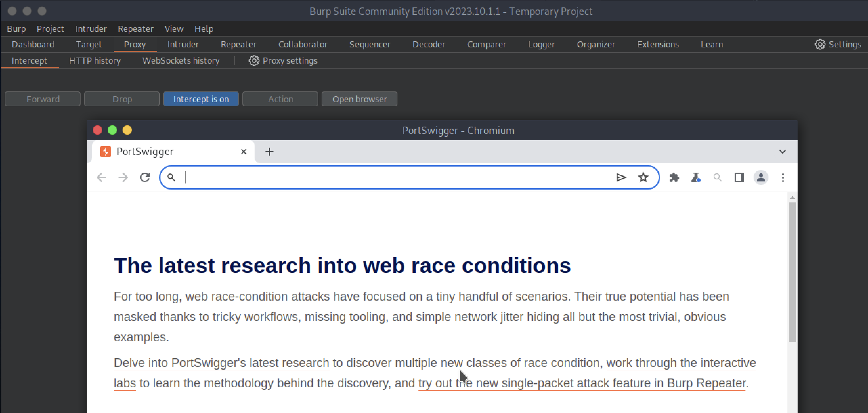Open the Intruder menu
868x413 pixels.
point(91,29)
